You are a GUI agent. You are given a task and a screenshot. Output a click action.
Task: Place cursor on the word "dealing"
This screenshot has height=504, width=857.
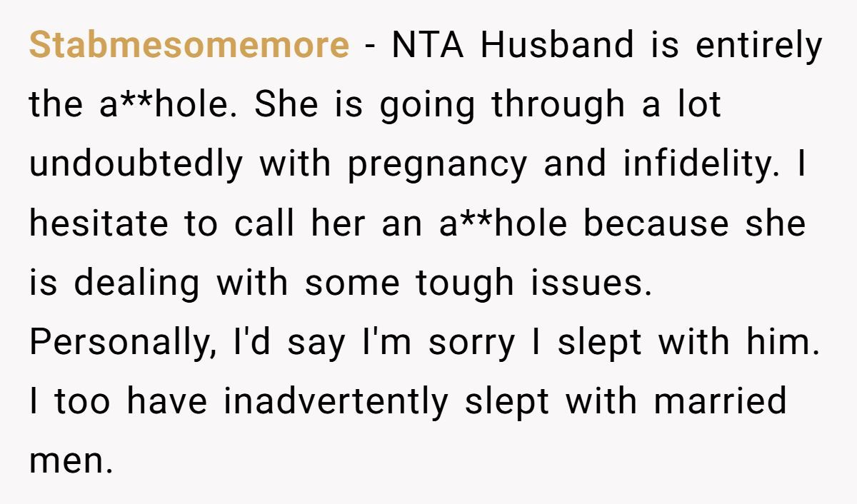(x=136, y=284)
